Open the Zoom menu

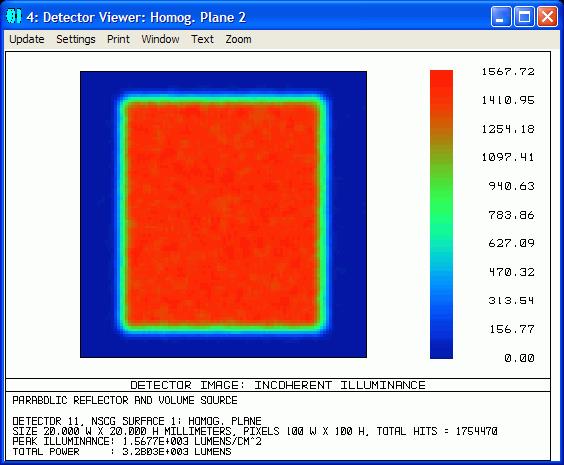(x=238, y=39)
